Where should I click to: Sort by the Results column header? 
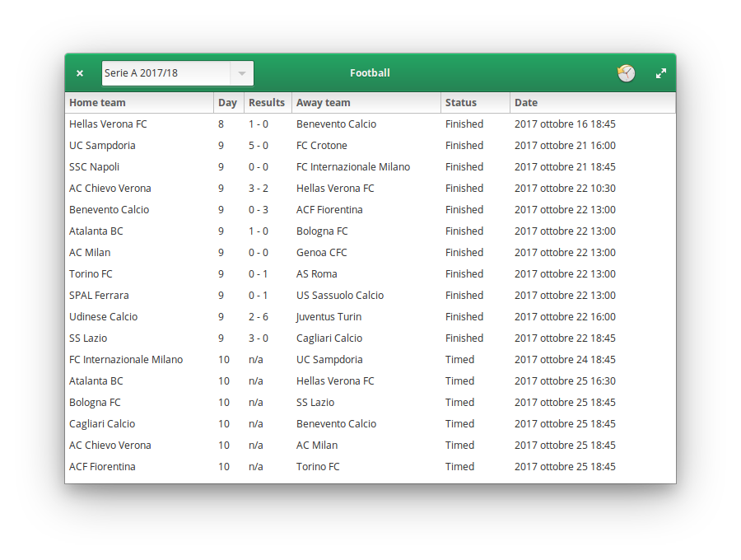tap(268, 103)
